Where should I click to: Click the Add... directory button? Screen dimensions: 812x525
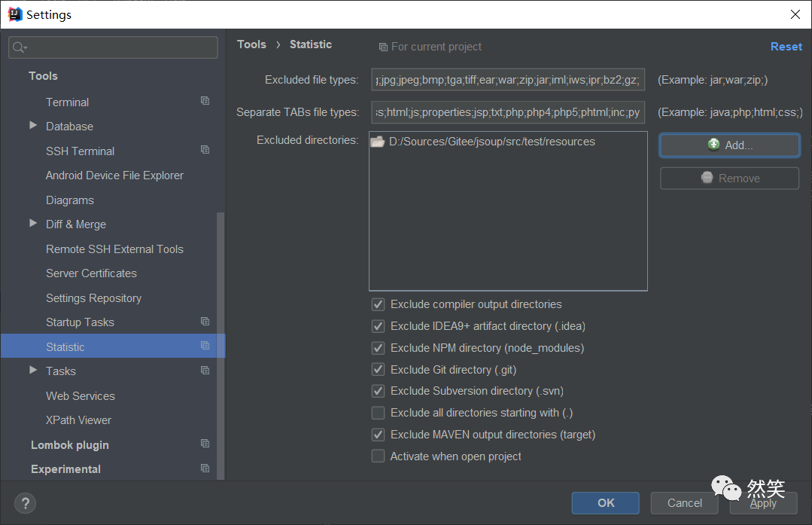(730, 145)
